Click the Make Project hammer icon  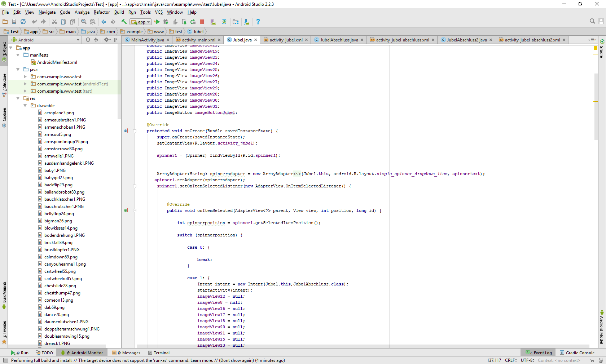pos(124,22)
